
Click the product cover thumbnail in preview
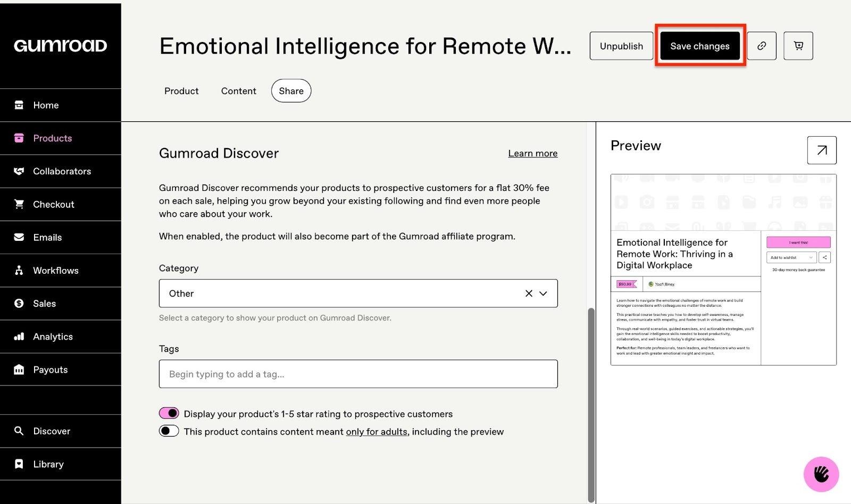click(723, 203)
